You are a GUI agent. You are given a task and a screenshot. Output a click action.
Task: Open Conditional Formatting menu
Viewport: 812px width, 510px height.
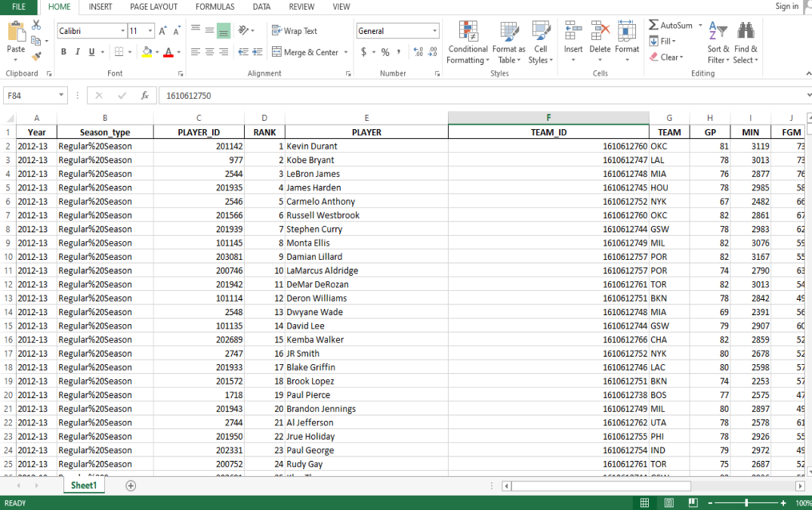pyautogui.click(x=468, y=42)
